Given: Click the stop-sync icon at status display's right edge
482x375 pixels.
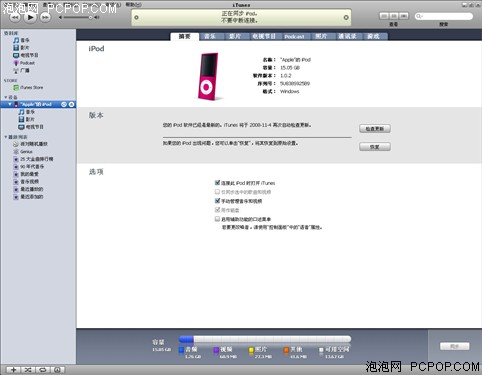Looking at the screenshot, I should (x=346, y=17).
